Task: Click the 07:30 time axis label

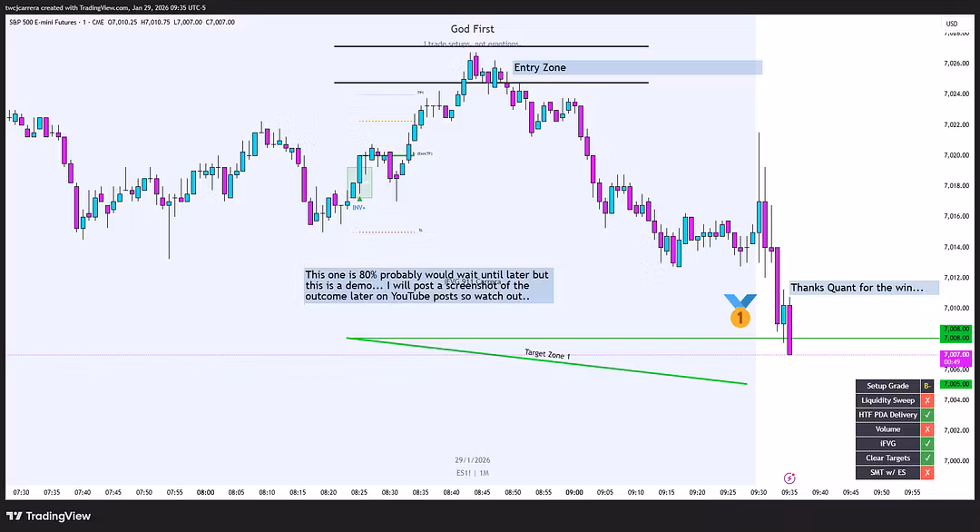Action: click(x=21, y=493)
